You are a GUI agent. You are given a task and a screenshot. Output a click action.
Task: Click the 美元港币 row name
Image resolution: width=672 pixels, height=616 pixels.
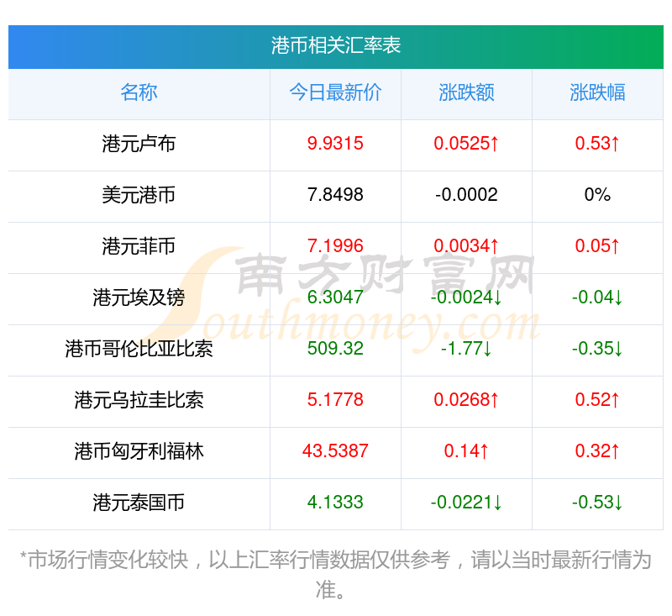coord(139,195)
